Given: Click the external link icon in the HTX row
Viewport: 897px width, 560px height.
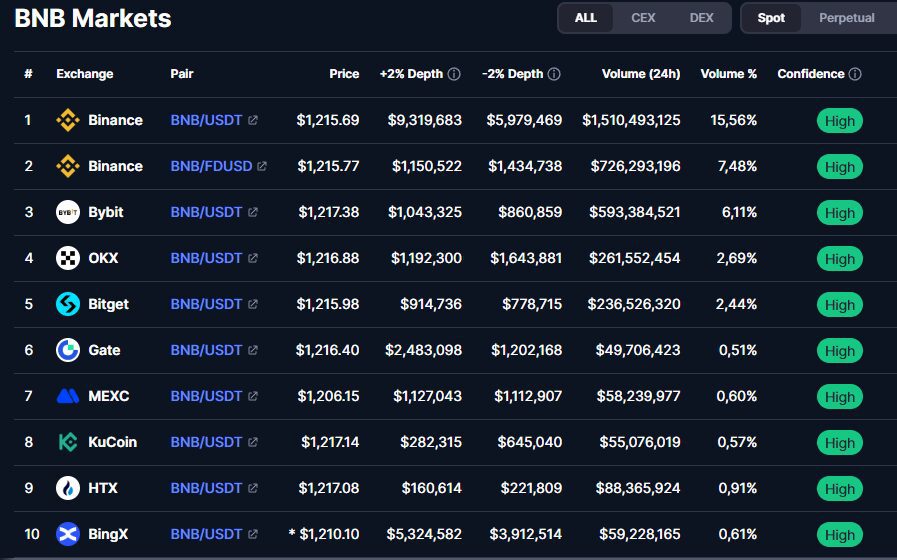Looking at the screenshot, I should tap(253, 488).
